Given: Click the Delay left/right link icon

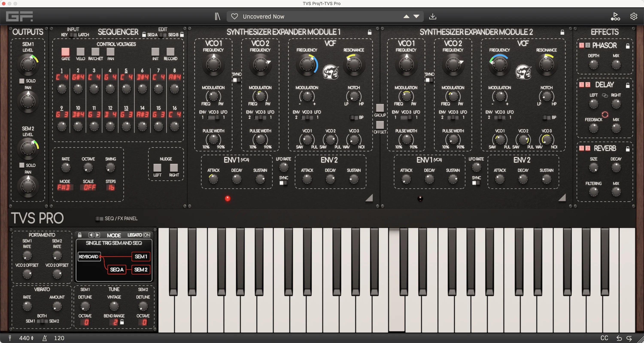Looking at the screenshot, I should click(x=605, y=95).
